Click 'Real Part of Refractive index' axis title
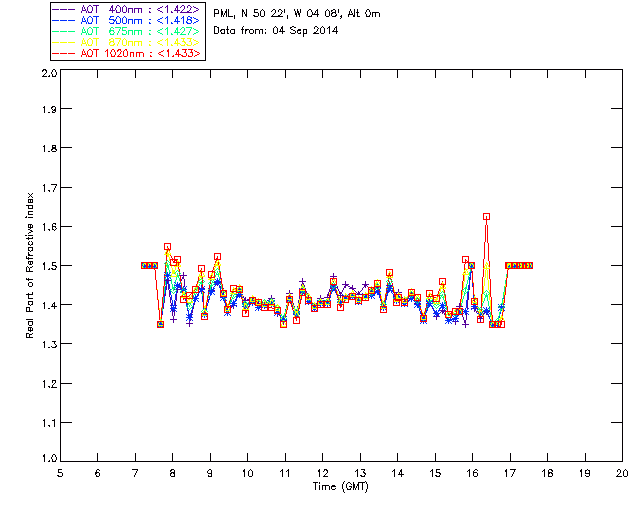Viewport: 640px width, 512px height. tap(29, 265)
